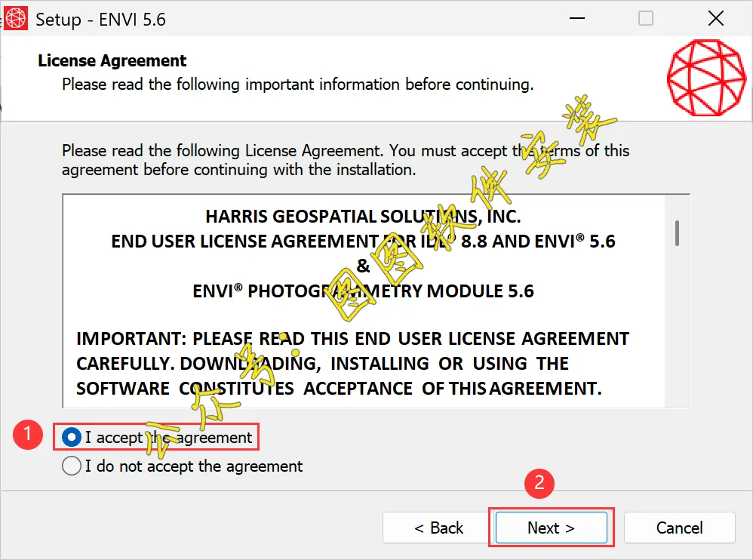Click the Next button

coord(552,528)
